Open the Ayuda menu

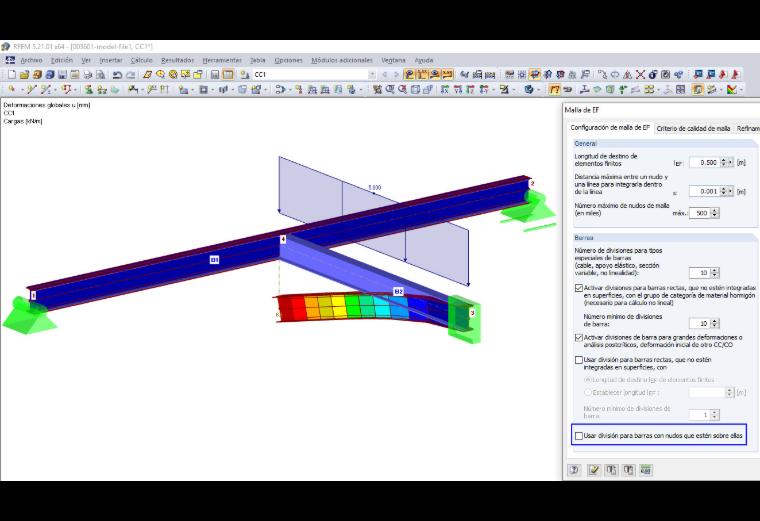point(424,60)
